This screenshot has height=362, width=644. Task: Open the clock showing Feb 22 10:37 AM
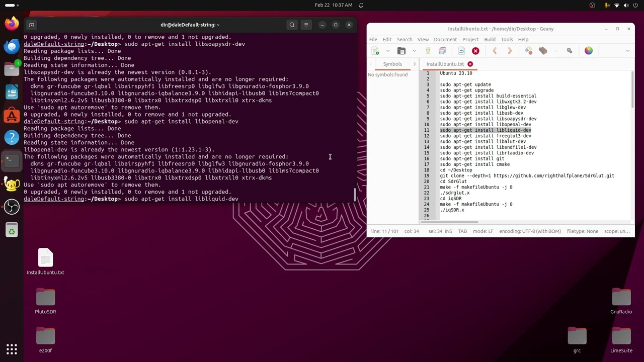click(x=333, y=5)
